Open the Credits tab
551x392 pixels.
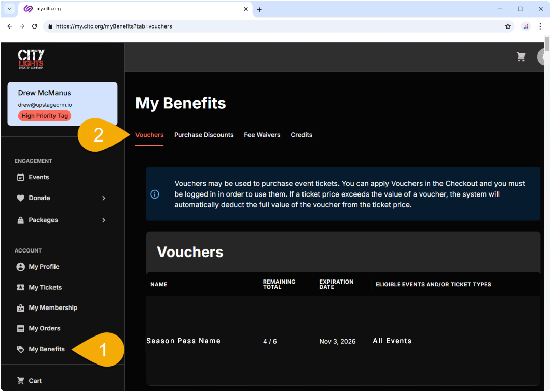pyautogui.click(x=301, y=135)
